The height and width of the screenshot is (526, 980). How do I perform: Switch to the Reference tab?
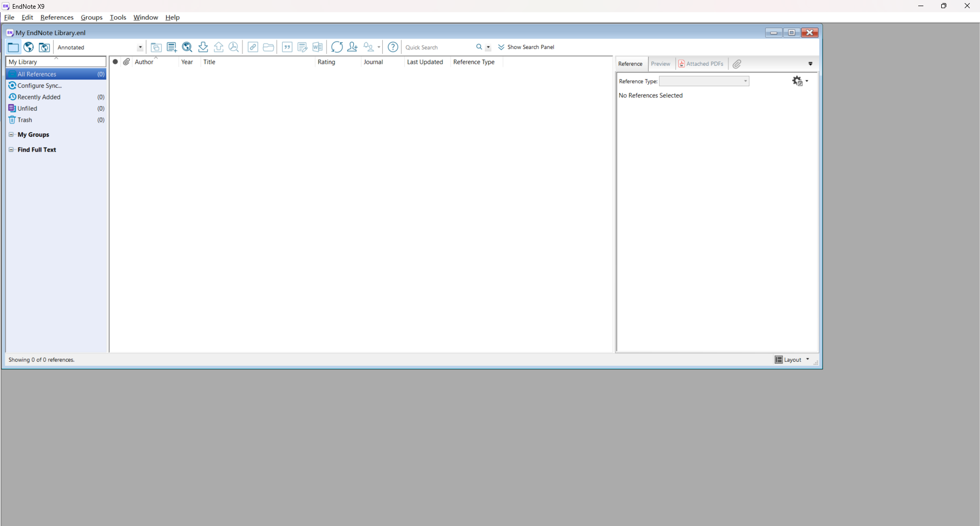pyautogui.click(x=630, y=64)
